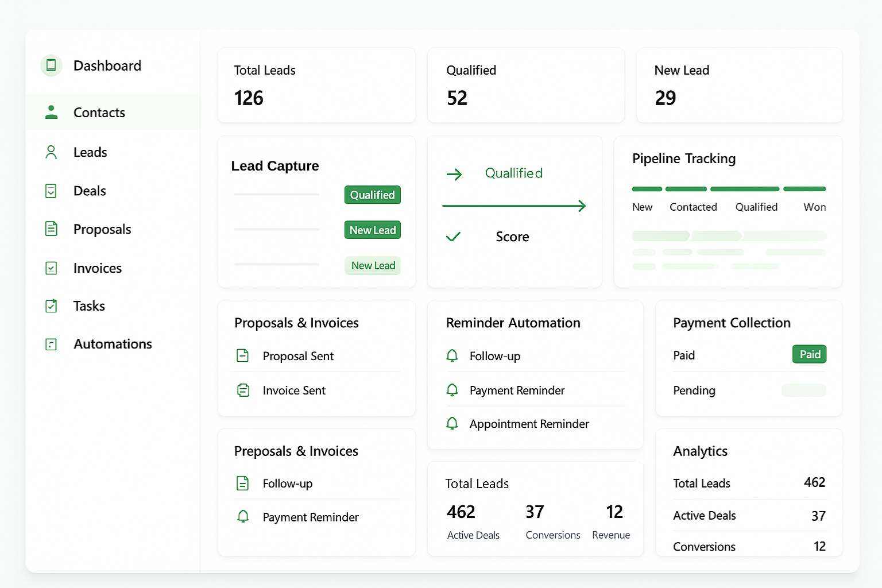
Task: Click the Appointment Reminder bell icon
Action: 452,423
